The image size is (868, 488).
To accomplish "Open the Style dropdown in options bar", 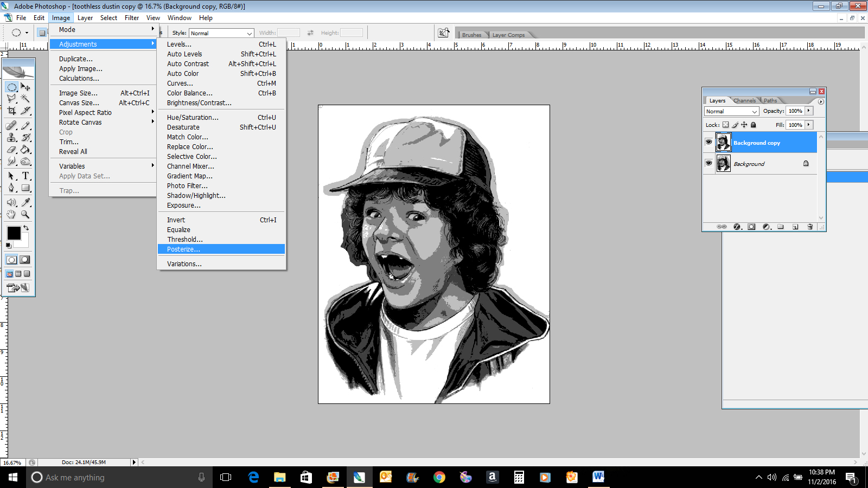I will pos(221,33).
